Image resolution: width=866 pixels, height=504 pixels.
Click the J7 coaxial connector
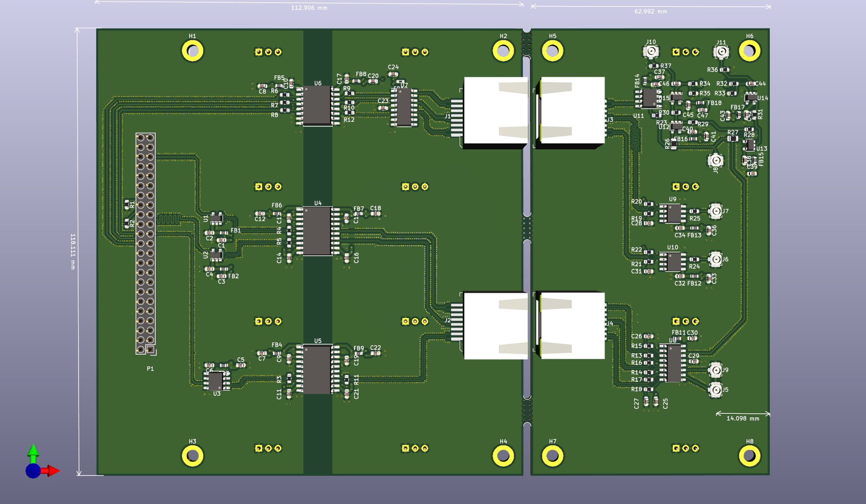(716, 211)
